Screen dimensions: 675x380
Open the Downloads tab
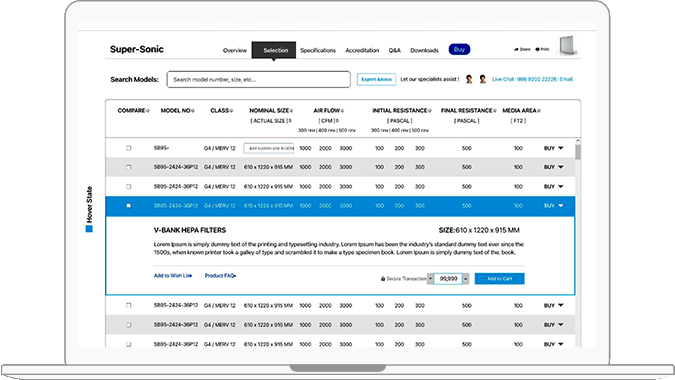coord(424,50)
